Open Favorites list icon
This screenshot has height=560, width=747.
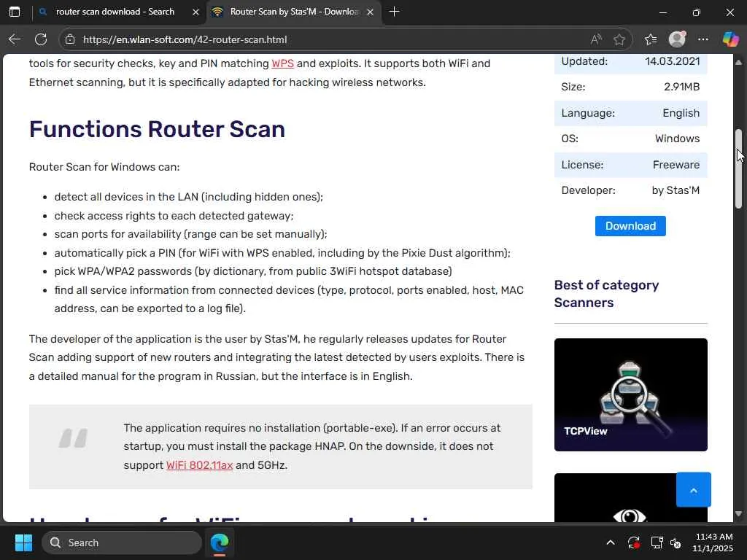coord(650,39)
